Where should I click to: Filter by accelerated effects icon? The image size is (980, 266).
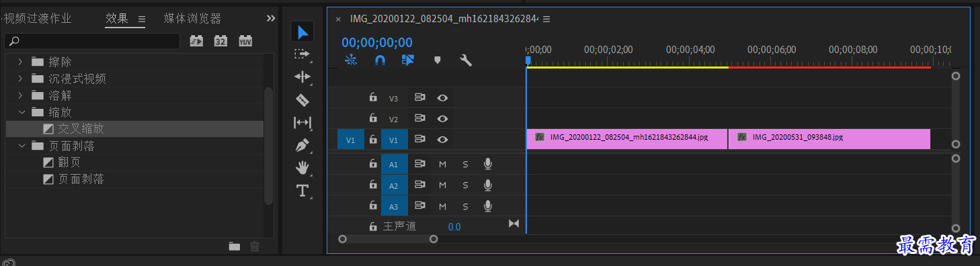pyautogui.click(x=196, y=41)
